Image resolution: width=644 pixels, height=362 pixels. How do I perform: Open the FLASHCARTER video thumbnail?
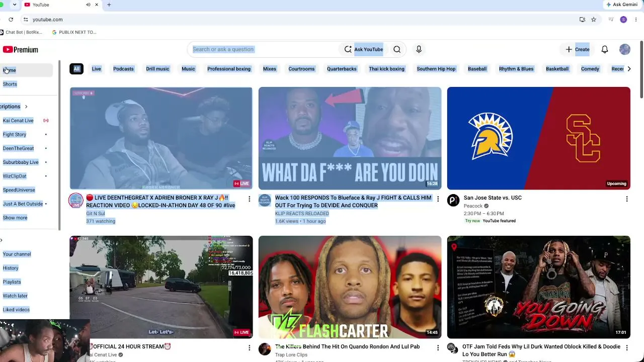(350, 287)
